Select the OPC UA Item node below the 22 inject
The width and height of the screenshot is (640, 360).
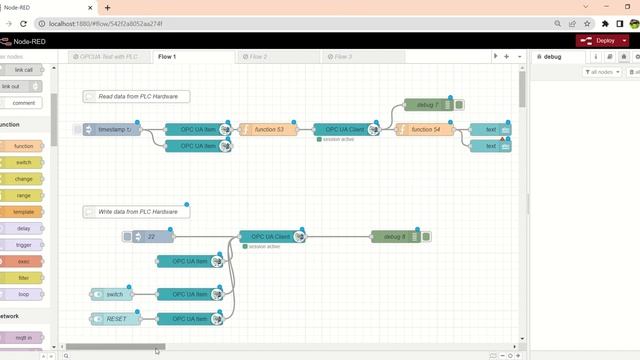(190, 261)
